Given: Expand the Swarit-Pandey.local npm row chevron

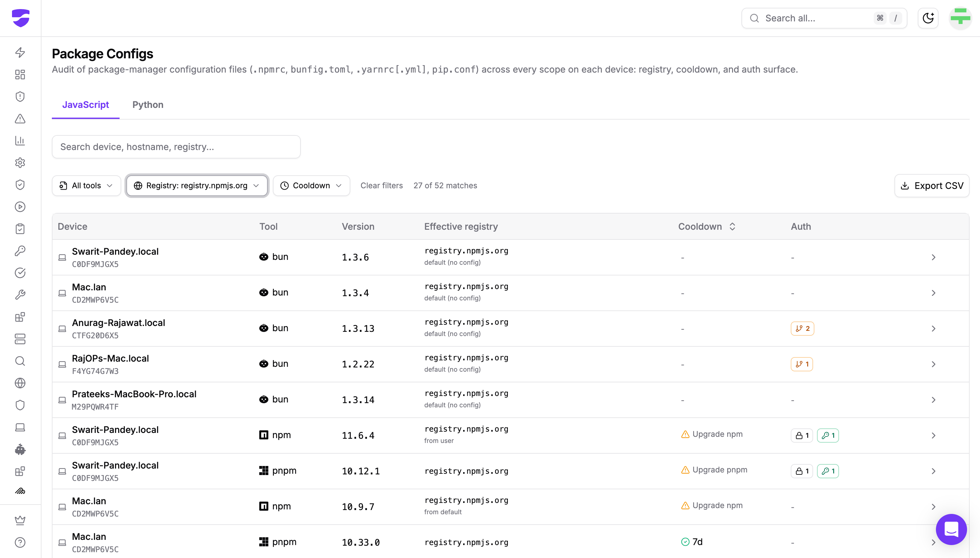Looking at the screenshot, I should tap(934, 436).
